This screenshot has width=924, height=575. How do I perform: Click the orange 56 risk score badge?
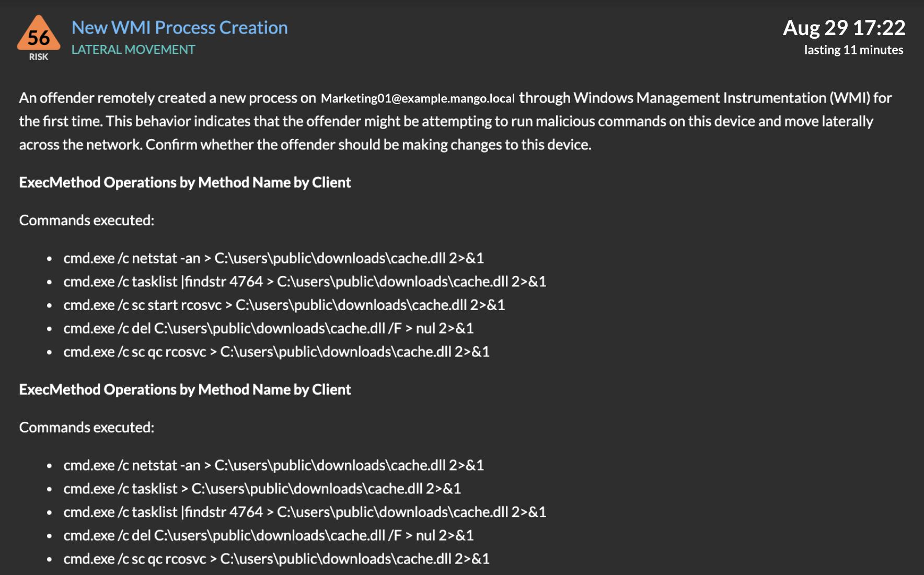[39, 34]
